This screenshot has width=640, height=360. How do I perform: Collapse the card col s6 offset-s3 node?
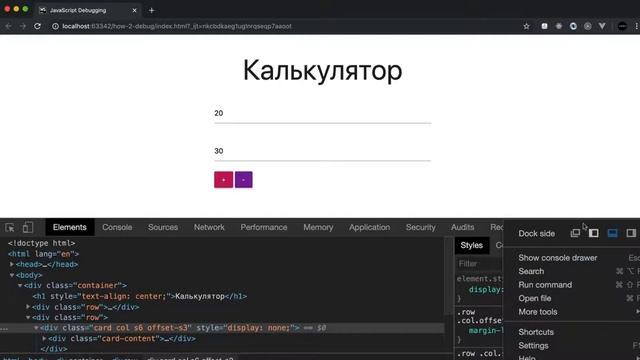[36, 328]
